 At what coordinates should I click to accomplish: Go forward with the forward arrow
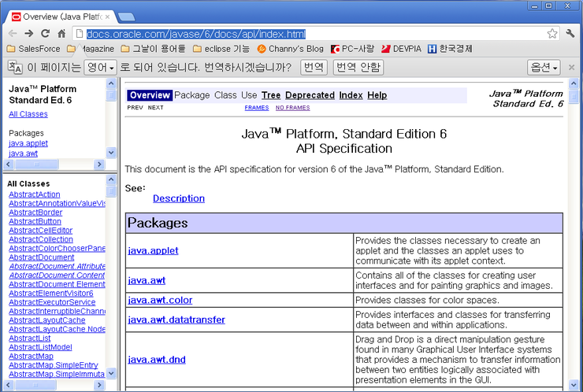[28, 33]
